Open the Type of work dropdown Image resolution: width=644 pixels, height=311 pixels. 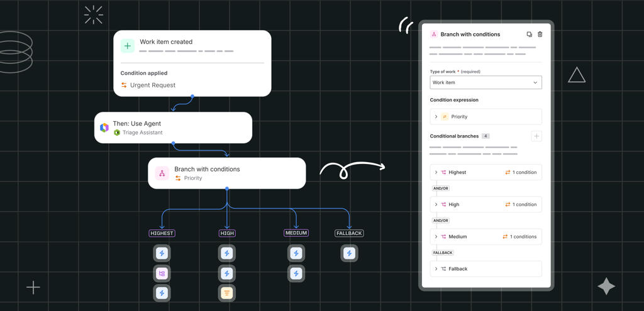pyautogui.click(x=486, y=82)
